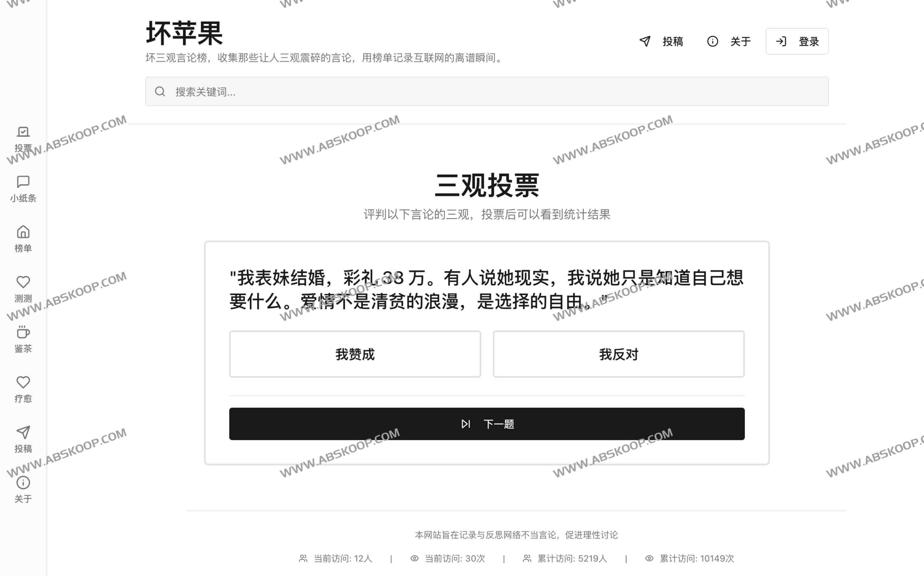Select the heart-shaped 测测 sidebar icon
Viewport: 924px width, 576px height.
click(x=23, y=282)
